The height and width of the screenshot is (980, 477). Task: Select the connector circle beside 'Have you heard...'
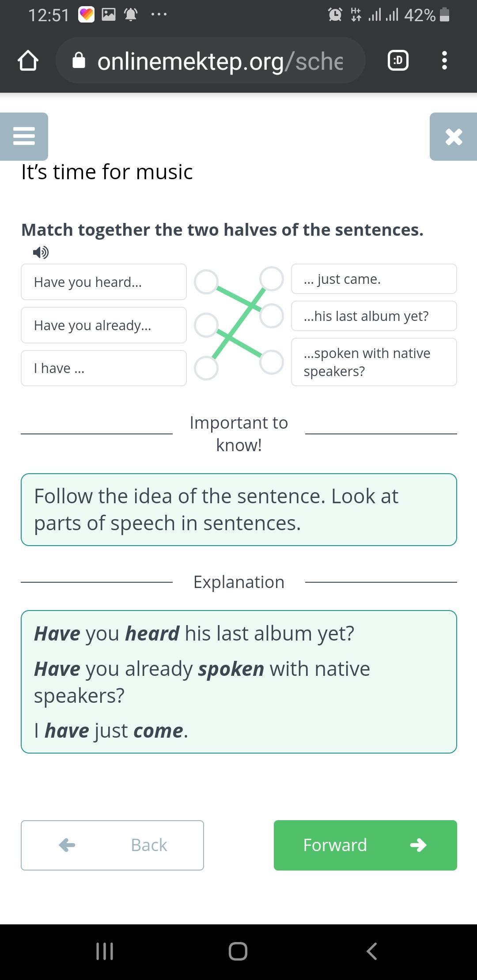point(206,282)
